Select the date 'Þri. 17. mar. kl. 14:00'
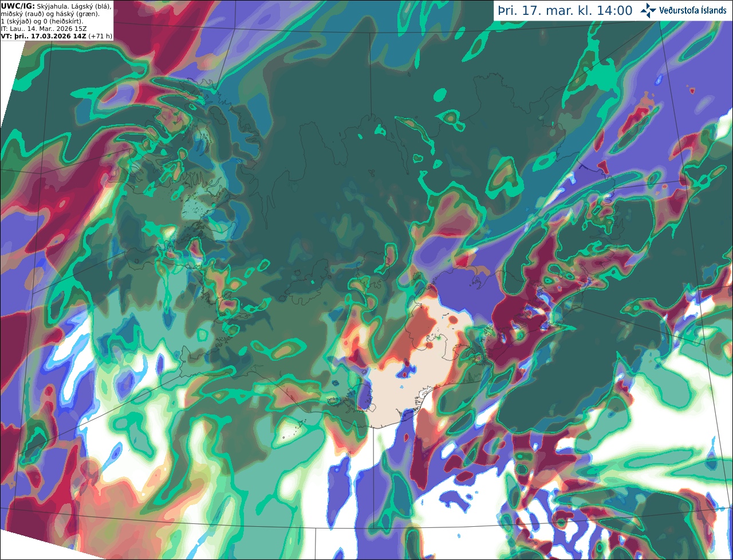The height and width of the screenshot is (560, 733). [565, 11]
